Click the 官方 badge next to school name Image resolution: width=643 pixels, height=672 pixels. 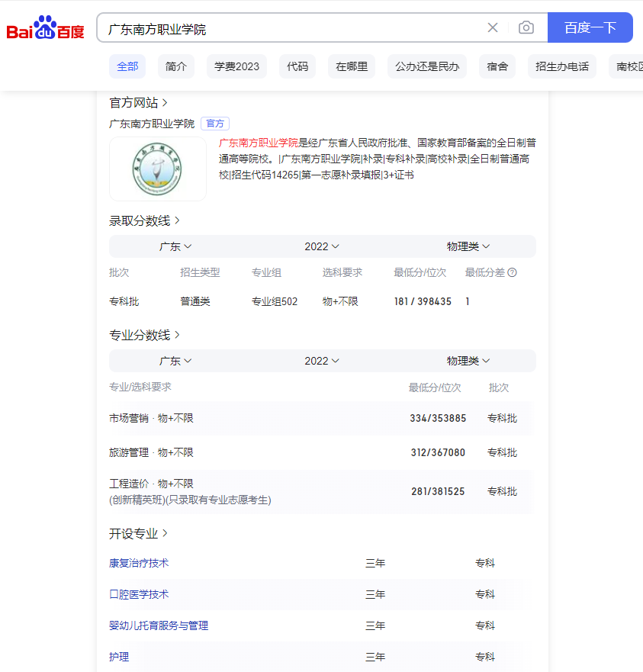tap(214, 123)
